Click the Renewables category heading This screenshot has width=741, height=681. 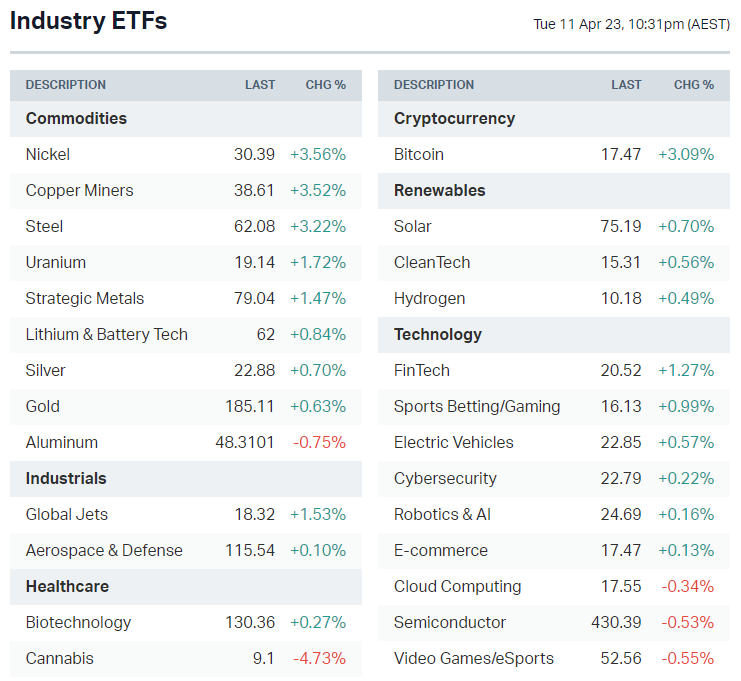coord(439,190)
